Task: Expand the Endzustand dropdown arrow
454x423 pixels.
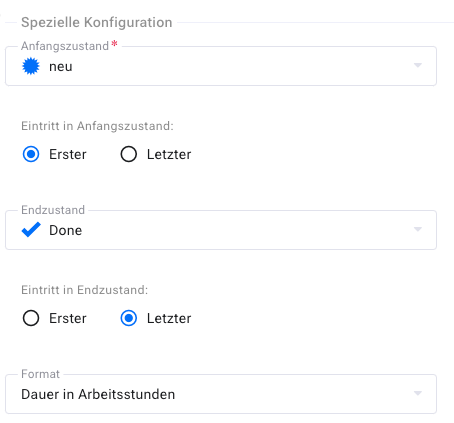Action: [x=418, y=229]
